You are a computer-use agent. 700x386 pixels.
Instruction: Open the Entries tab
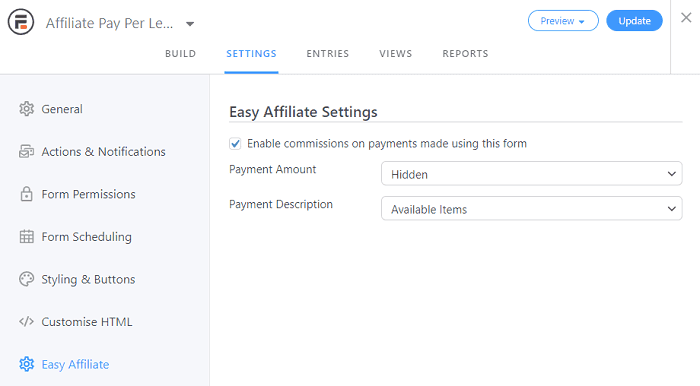point(327,54)
